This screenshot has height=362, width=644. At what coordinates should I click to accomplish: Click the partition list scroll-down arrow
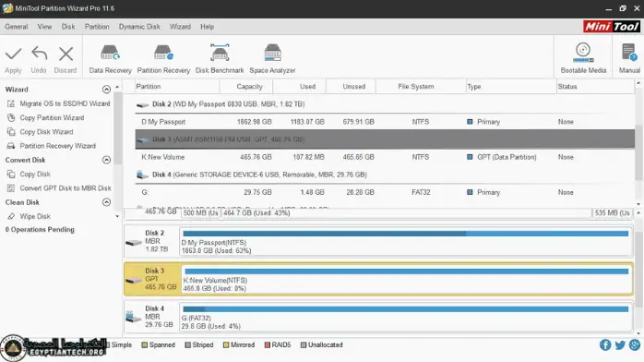(x=638, y=204)
